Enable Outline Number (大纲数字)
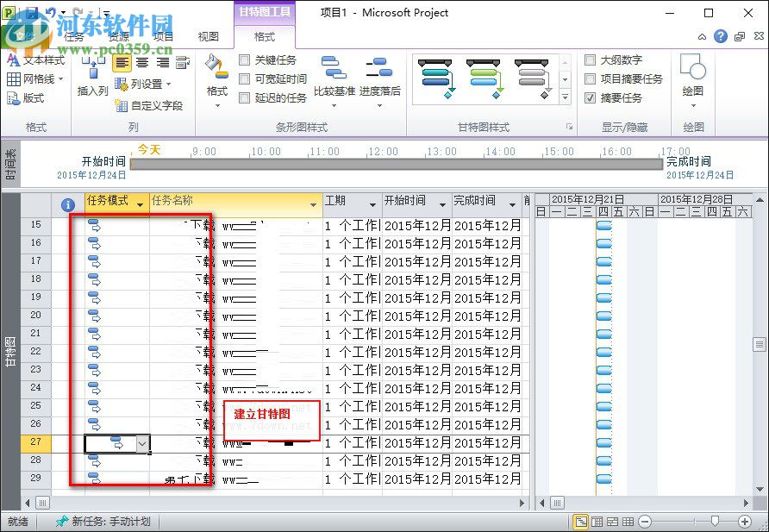769x532 pixels. pyautogui.click(x=591, y=59)
